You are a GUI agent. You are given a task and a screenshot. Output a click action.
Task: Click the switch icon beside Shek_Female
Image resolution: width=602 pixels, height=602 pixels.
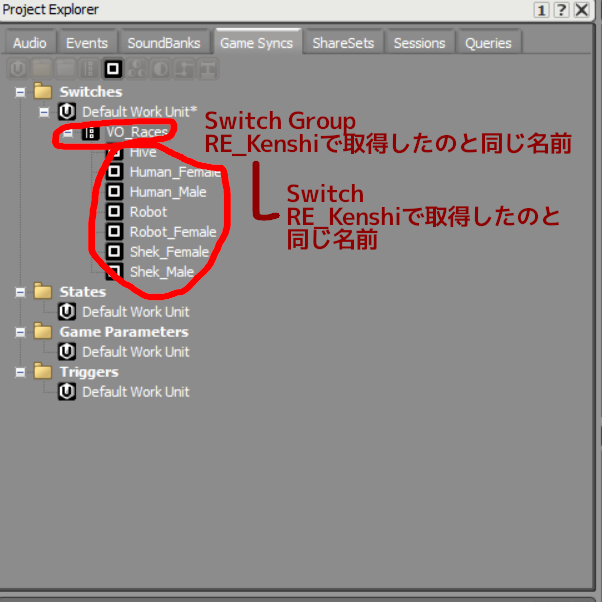click(x=114, y=251)
